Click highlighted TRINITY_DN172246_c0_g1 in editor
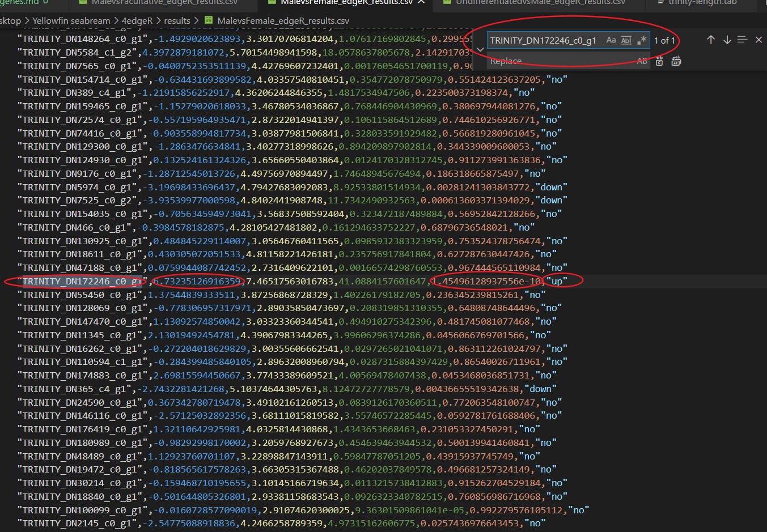Viewport: 767px width, 532px height. [x=82, y=282]
